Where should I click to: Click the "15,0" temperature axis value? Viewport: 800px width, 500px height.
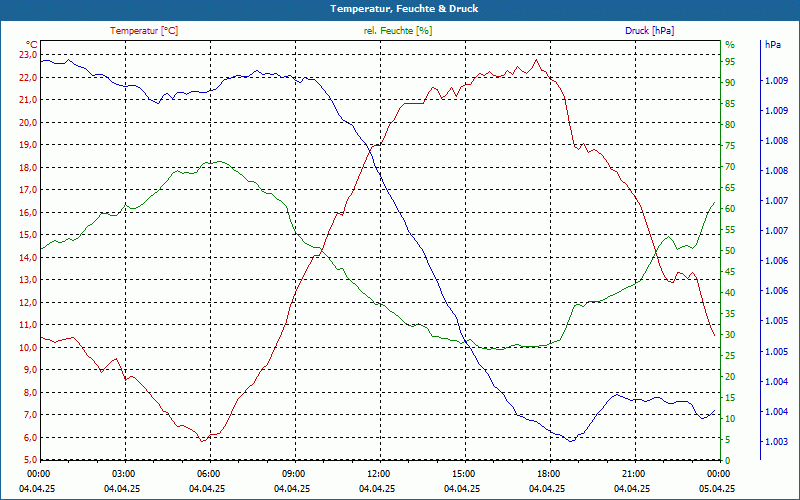[29, 235]
